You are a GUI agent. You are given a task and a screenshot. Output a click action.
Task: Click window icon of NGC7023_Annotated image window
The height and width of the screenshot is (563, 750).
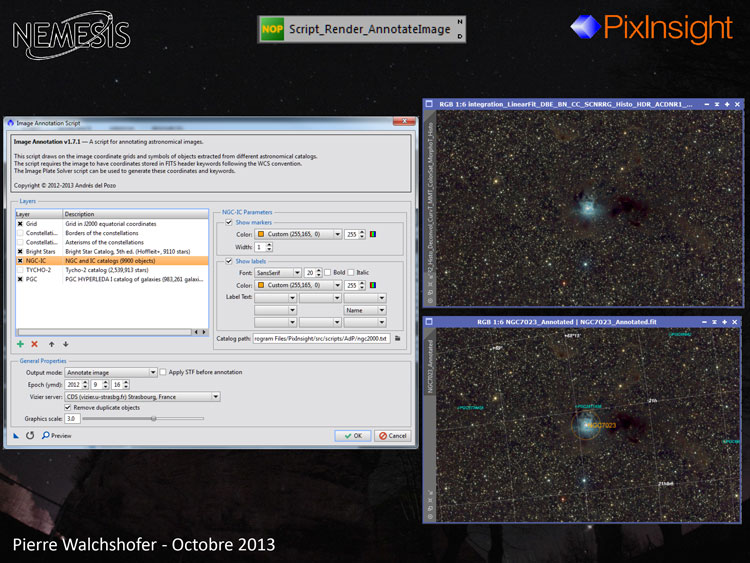429,322
